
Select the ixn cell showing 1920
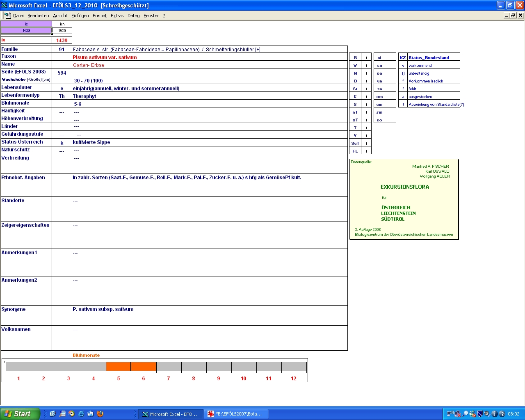62,30
